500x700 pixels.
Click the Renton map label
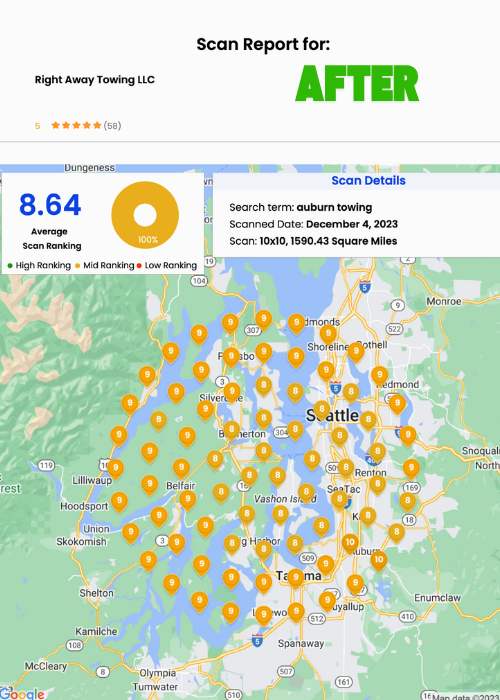point(371,473)
